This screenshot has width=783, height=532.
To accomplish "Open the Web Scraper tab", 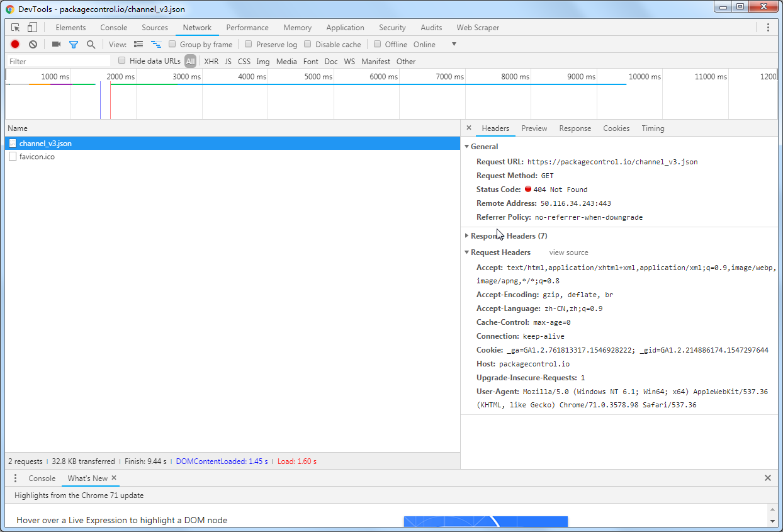I will (x=477, y=28).
